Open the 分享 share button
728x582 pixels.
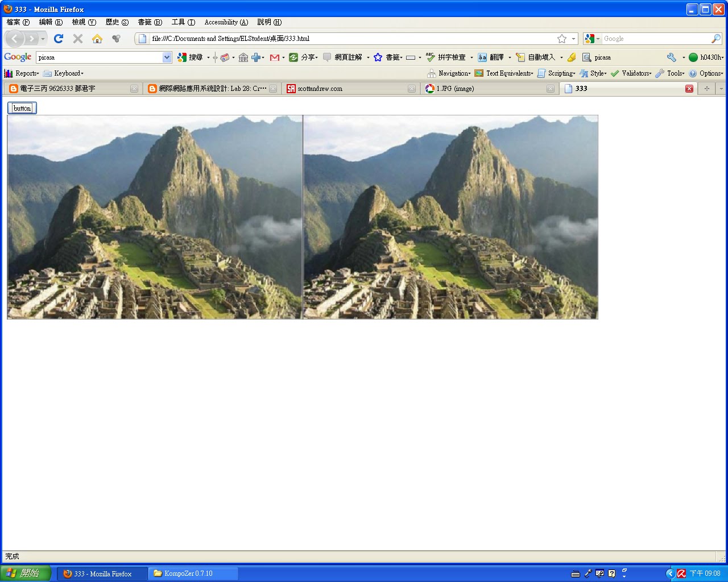pyautogui.click(x=303, y=57)
